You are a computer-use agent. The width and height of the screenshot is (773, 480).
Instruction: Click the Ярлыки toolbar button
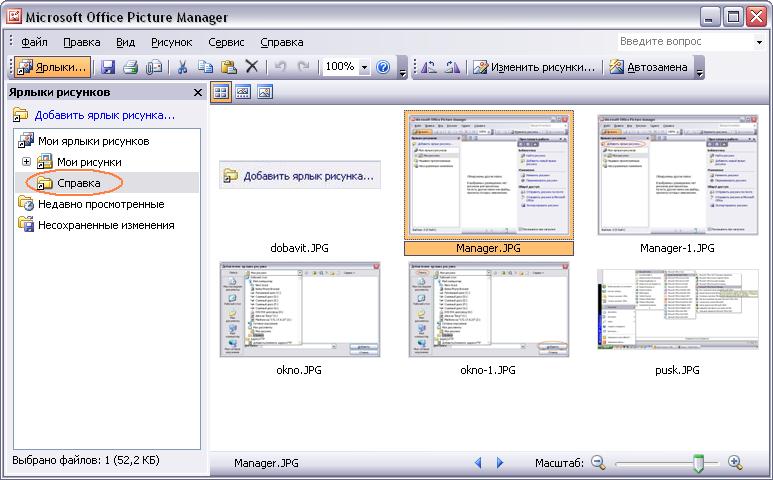(x=52, y=67)
